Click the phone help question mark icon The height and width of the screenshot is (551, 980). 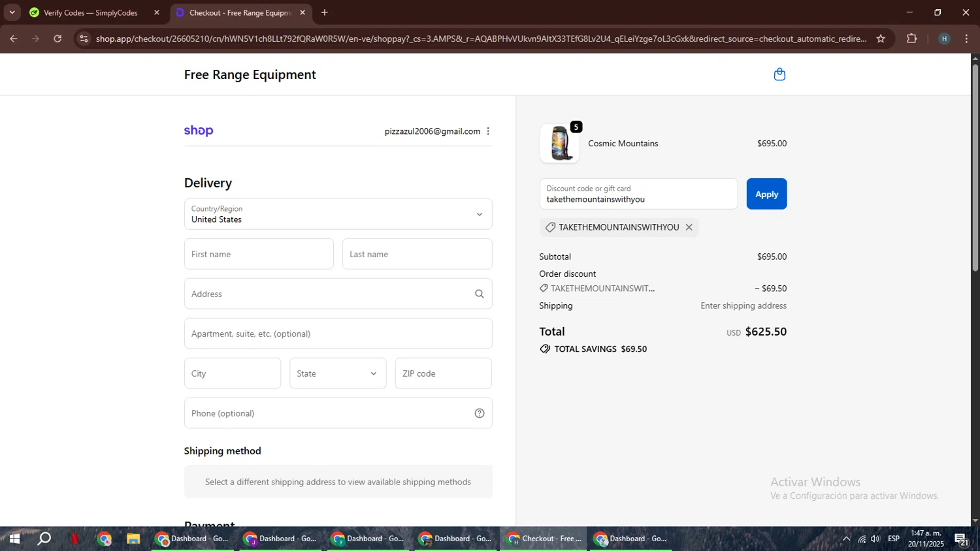point(480,413)
